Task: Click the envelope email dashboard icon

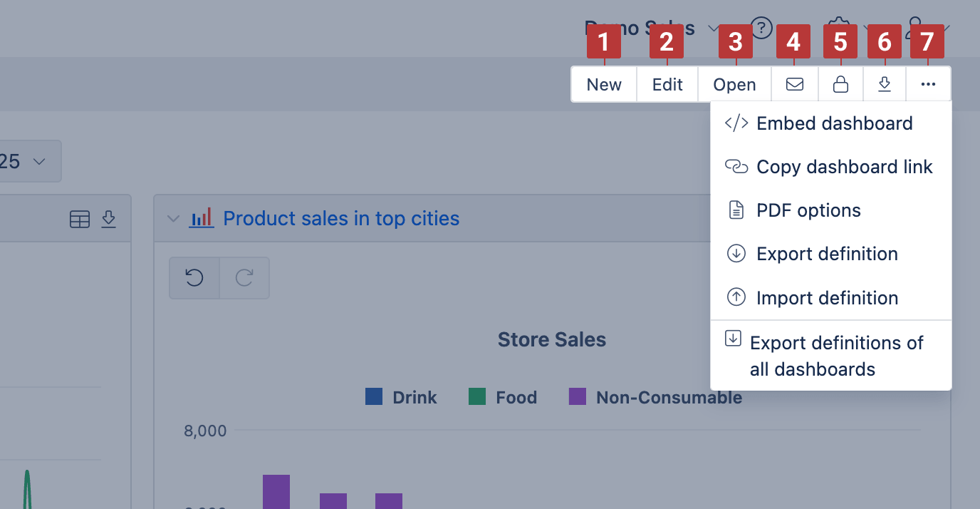Action: point(795,84)
